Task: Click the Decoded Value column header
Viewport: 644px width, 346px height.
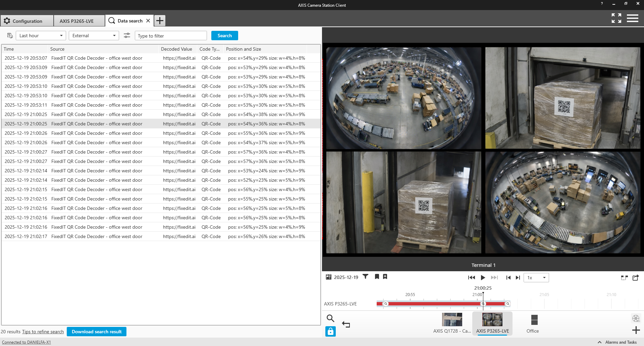Action: tap(177, 49)
